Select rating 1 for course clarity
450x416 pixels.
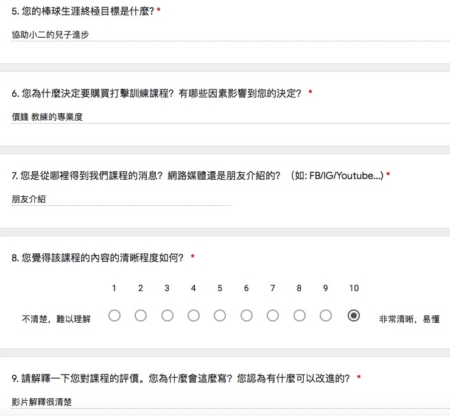[x=114, y=315]
